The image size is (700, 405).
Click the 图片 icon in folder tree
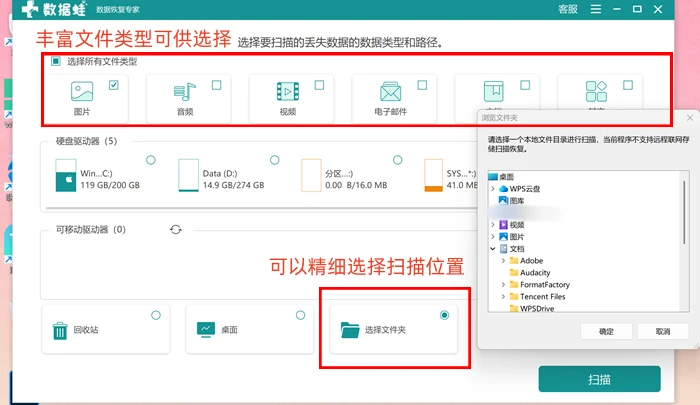pos(504,237)
